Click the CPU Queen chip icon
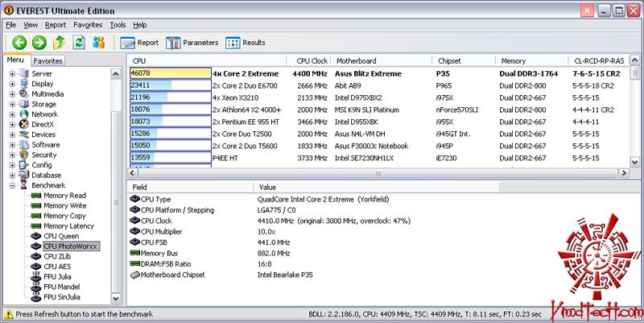The height and width of the screenshot is (323, 644). pos(36,236)
